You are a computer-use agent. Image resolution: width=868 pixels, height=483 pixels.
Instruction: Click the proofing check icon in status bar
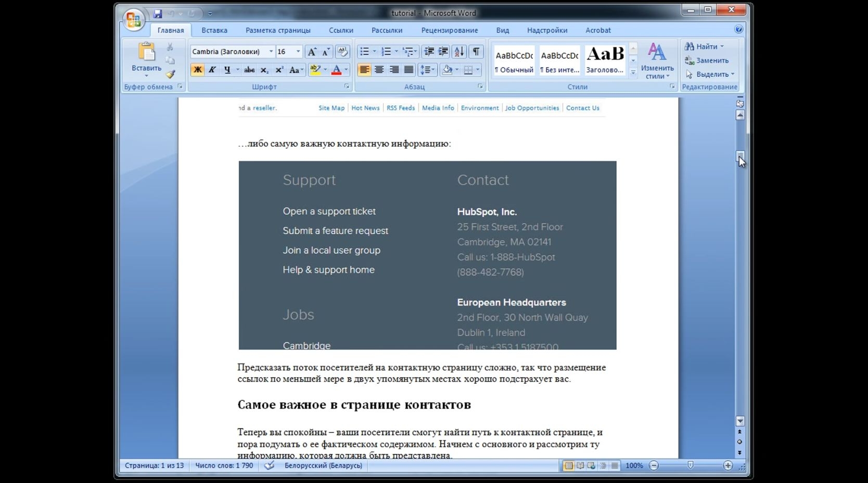coord(269,465)
